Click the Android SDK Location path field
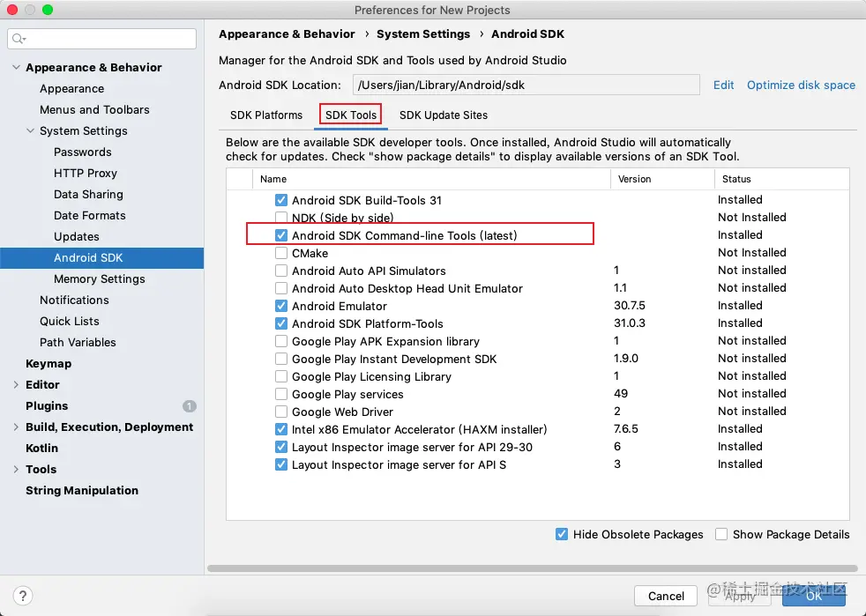The image size is (866, 616). pyautogui.click(x=526, y=85)
